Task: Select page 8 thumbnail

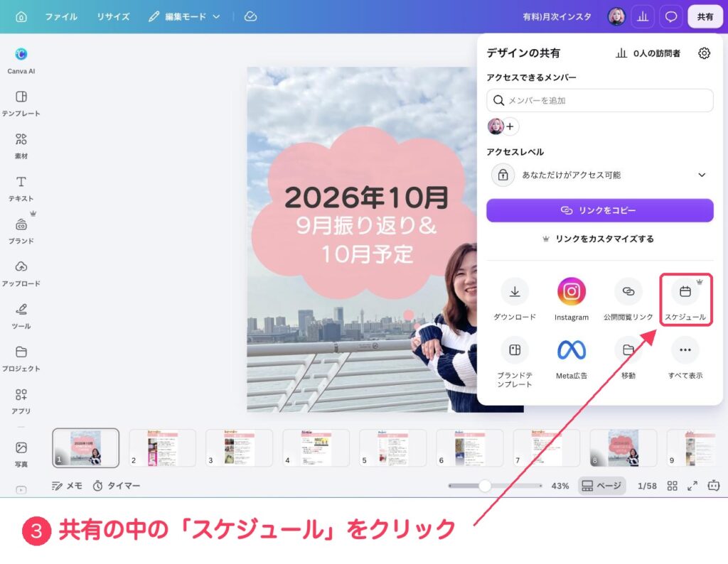Action: 623,448
